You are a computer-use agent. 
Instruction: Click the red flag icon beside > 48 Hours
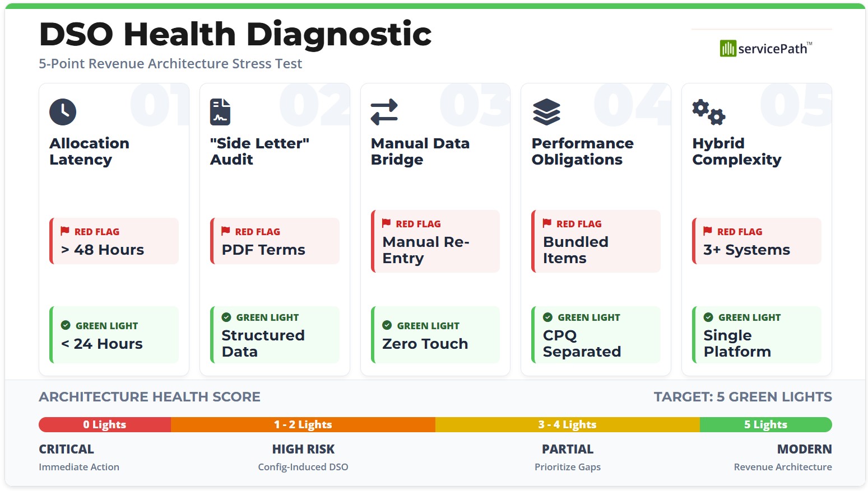point(65,231)
